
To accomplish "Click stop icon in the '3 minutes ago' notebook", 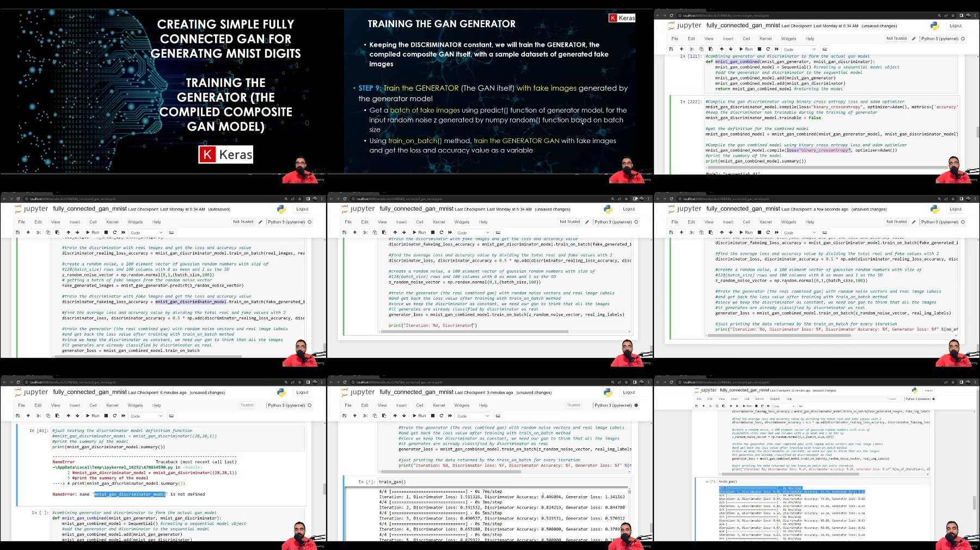I will (x=433, y=416).
